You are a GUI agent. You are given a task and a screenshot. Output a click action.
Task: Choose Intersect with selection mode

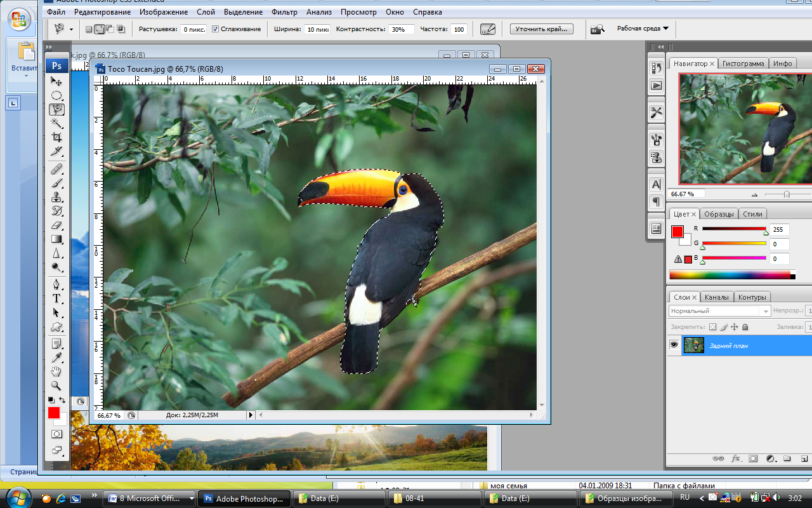(120, 29)
